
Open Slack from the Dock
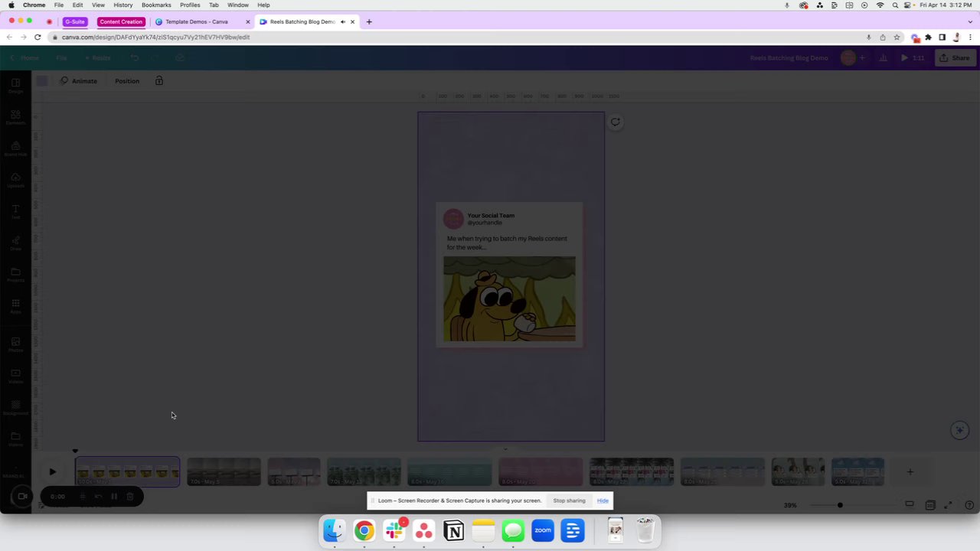(394, 530)
